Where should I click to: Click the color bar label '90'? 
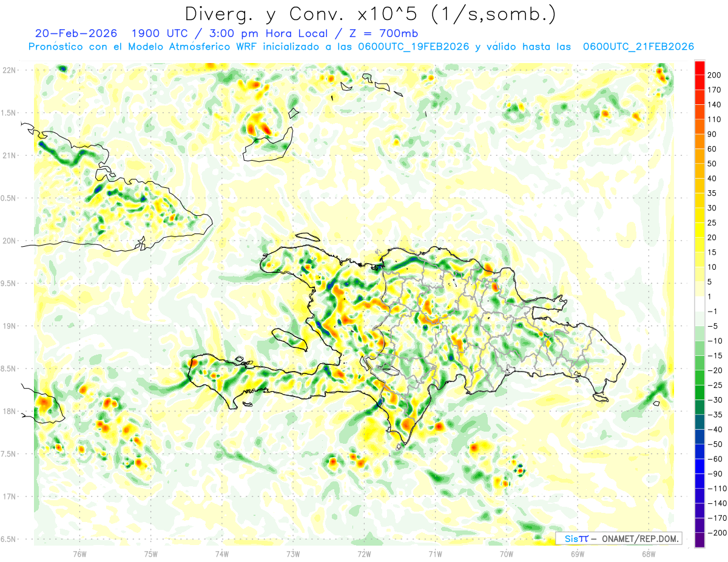click(x=713, y=134)
